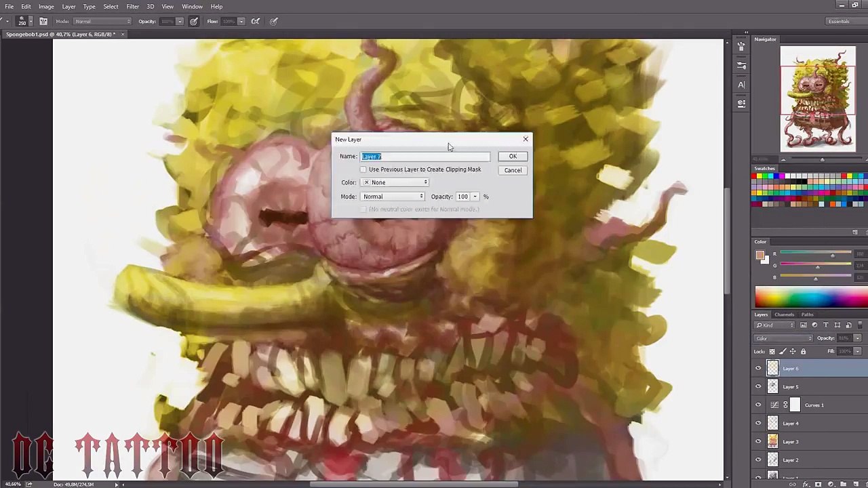Open the Tool Presets panel icon in dock
The height and width of the screenshot is (488, 868).
741,65
